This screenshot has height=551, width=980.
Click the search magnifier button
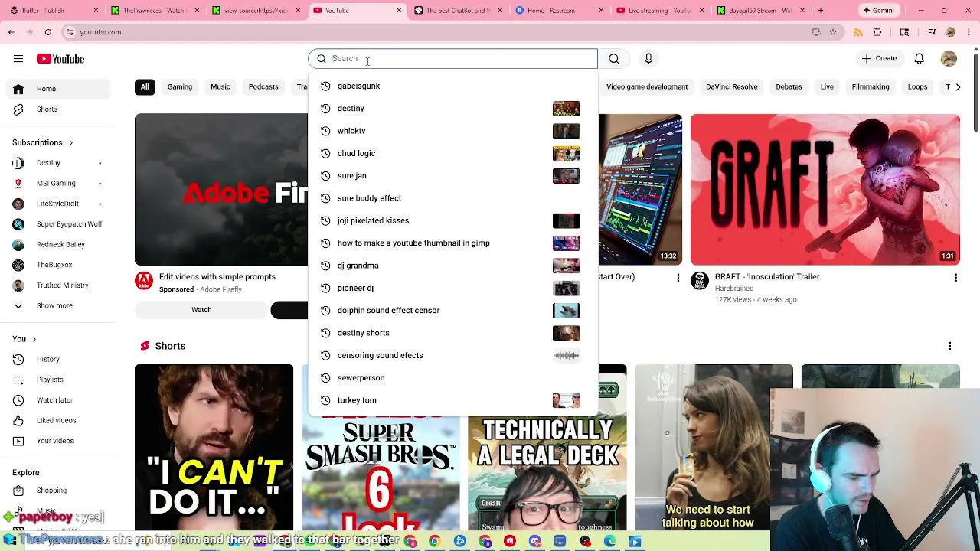tap(614, 58)
